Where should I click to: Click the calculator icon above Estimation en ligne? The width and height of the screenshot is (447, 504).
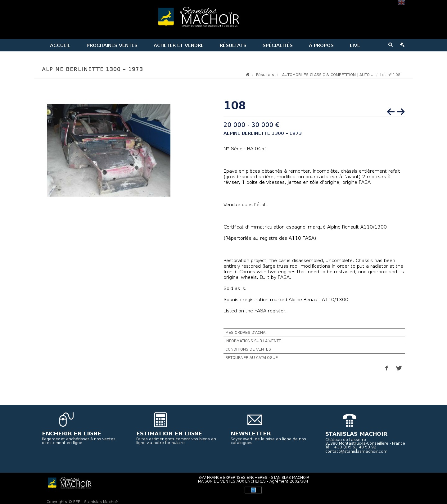(x=160, y=420)
